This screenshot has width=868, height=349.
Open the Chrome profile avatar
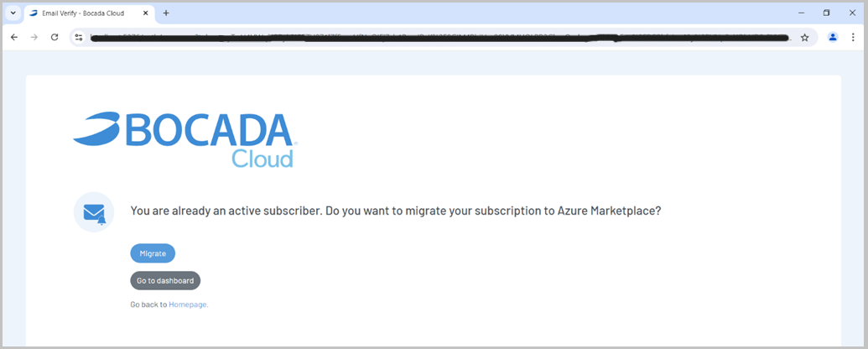(833, 37)
